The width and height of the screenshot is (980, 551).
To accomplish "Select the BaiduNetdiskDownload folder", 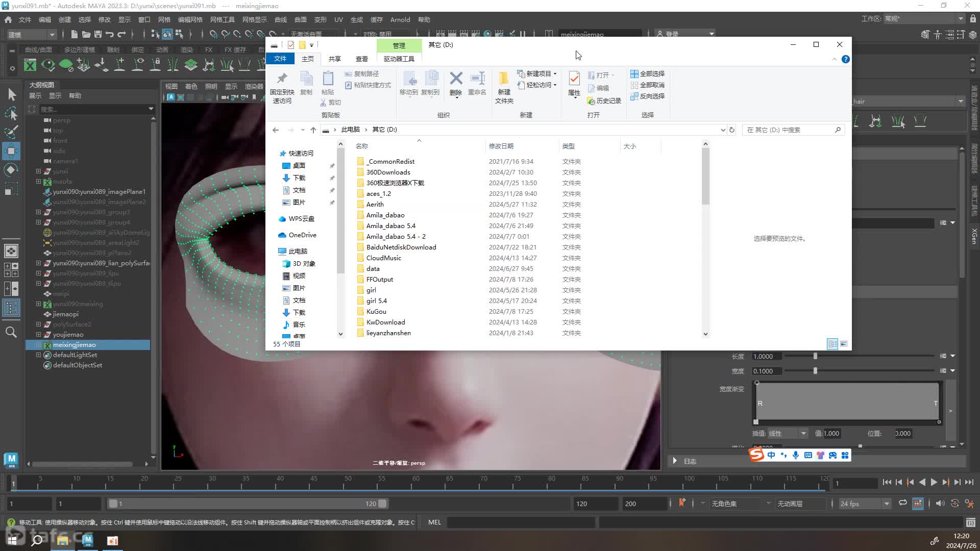I will click(401, 247).
